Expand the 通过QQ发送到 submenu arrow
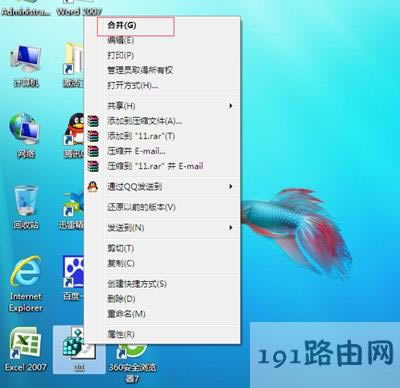 click(x=230, y=187)
